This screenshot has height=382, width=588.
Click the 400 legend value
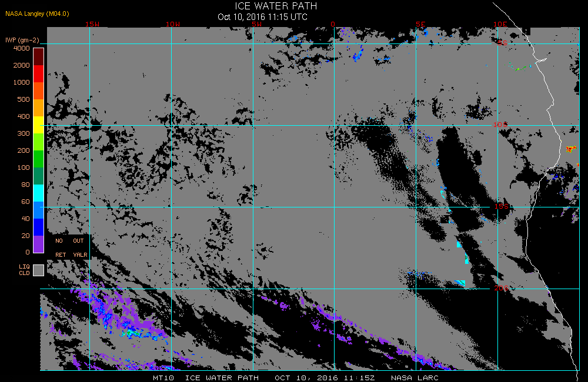24,116
